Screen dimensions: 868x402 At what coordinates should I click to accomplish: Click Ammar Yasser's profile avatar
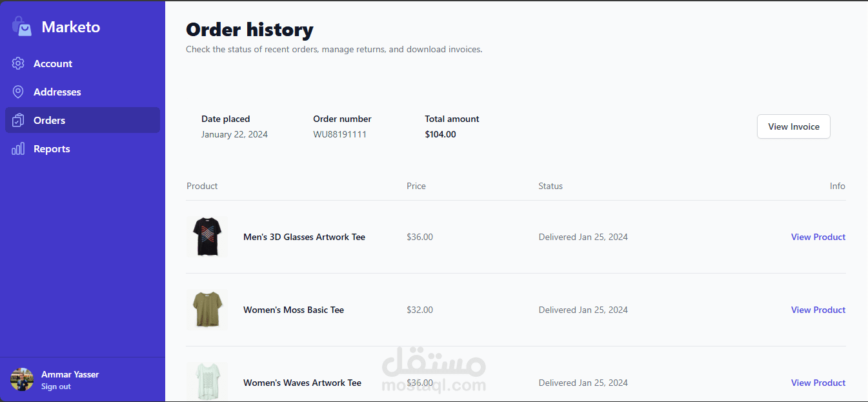22,379
